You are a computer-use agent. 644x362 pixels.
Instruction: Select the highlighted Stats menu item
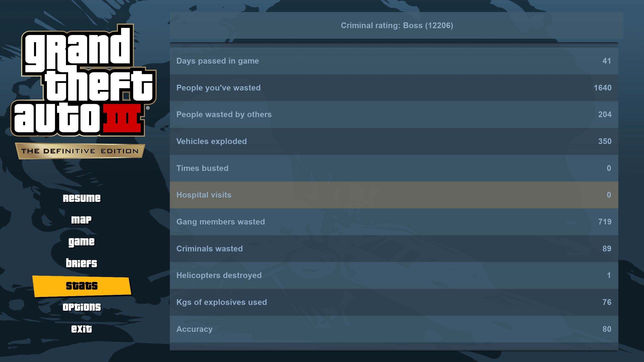pyautogui.click(x=82, y=286)
